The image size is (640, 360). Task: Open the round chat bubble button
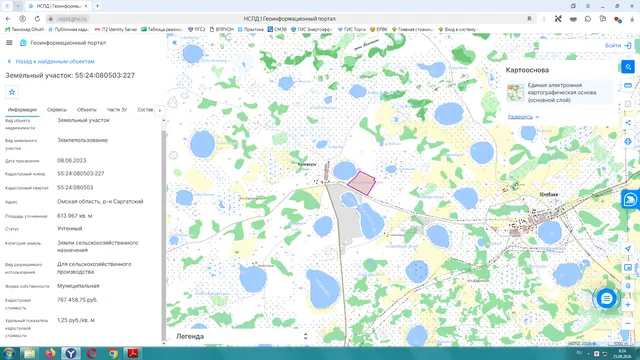point(606,299)
